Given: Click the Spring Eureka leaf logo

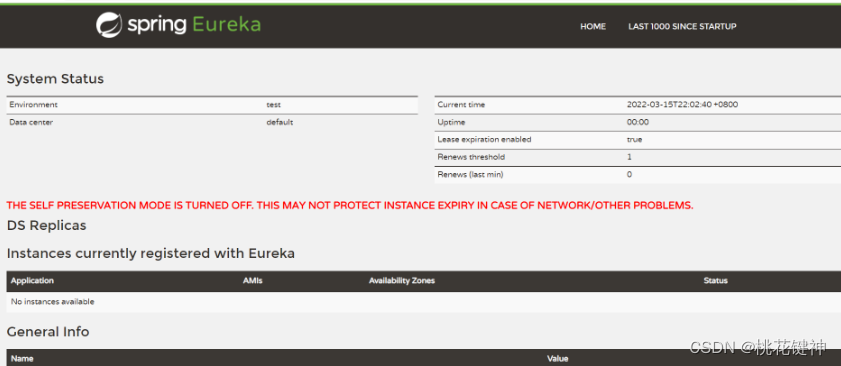Looking at the screenshot, I should [109, 25].
